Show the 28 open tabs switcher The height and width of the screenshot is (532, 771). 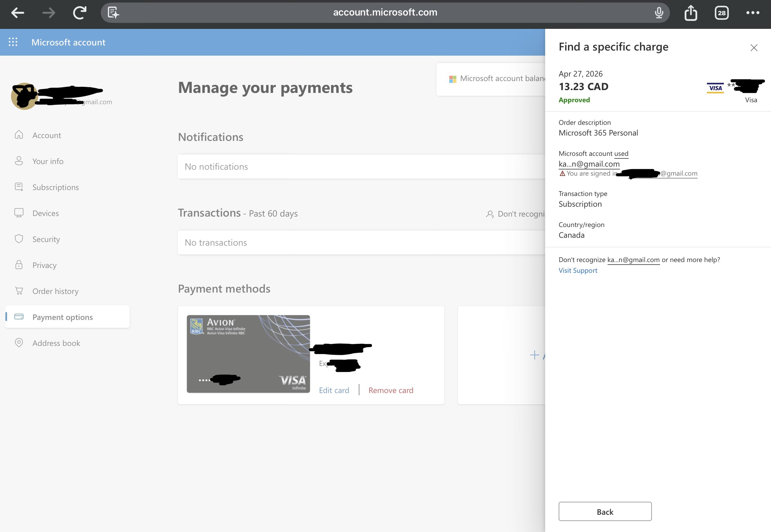click(x=722, y=13)
